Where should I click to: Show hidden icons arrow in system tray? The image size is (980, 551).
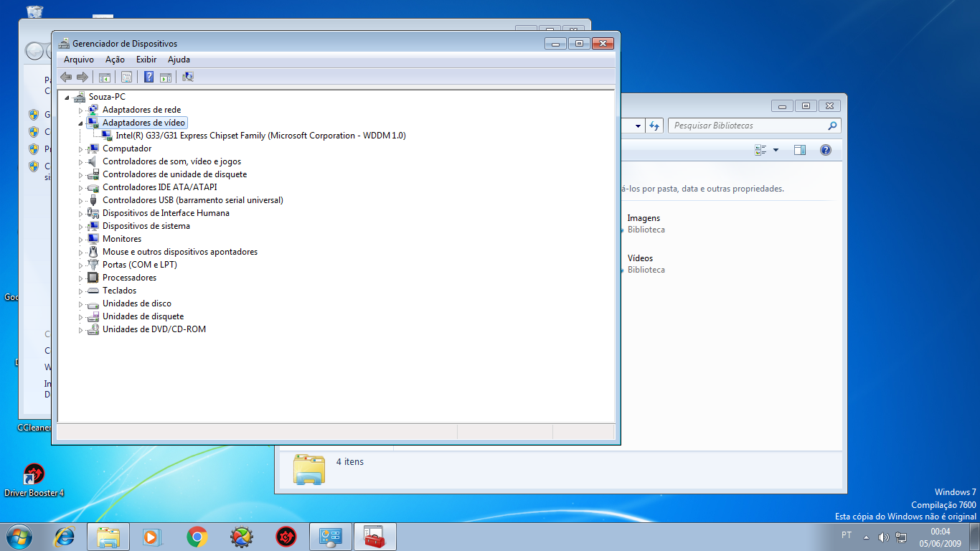point(866,537)
